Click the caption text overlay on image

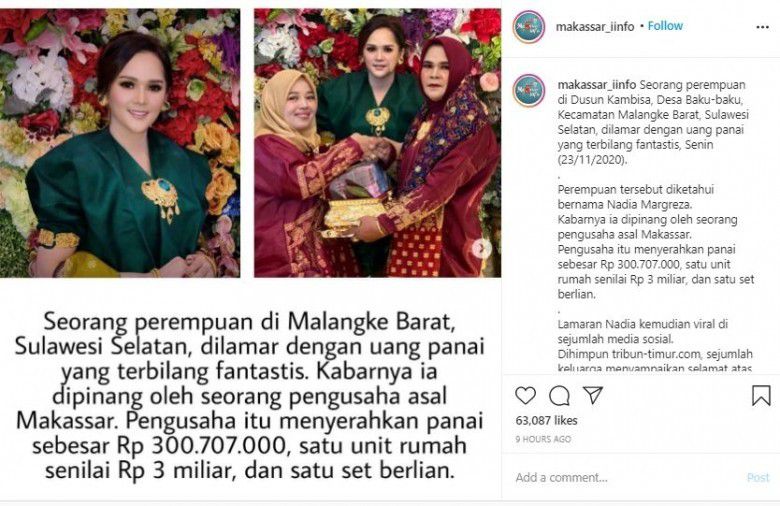(x=249, y=396)
